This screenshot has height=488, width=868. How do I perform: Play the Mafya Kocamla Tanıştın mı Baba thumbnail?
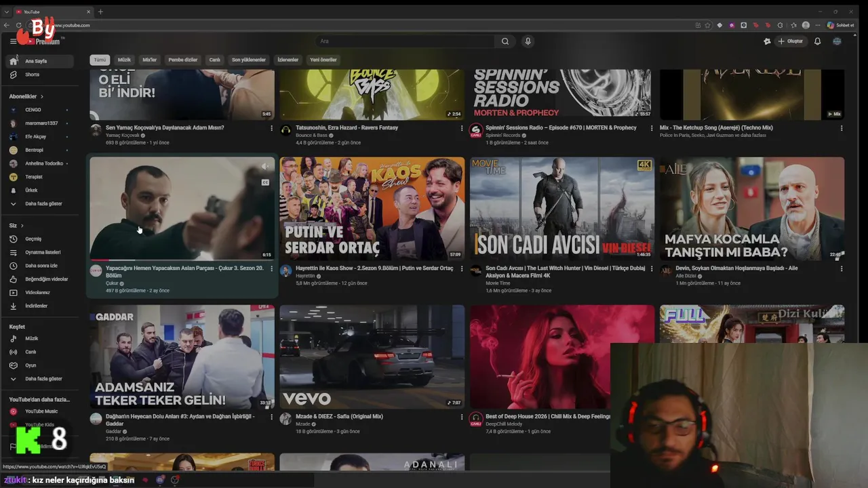(x=752, y=209)
